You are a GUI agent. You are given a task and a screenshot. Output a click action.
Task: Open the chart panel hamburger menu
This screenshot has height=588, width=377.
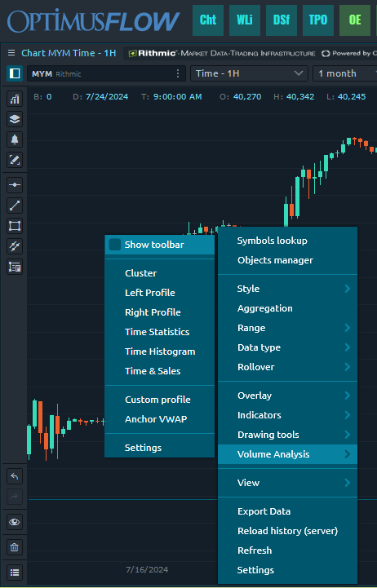[11, 53]
